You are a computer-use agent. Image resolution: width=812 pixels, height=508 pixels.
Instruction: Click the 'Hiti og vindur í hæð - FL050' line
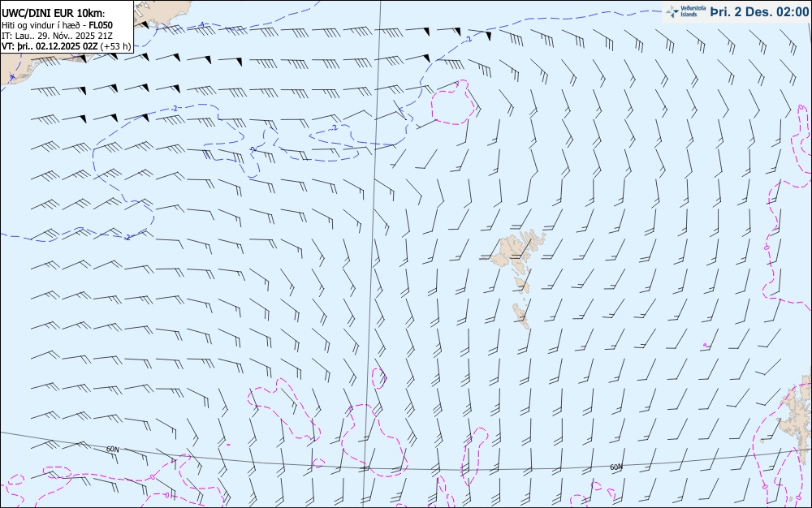pyautogui.click(x=57, y=25)
